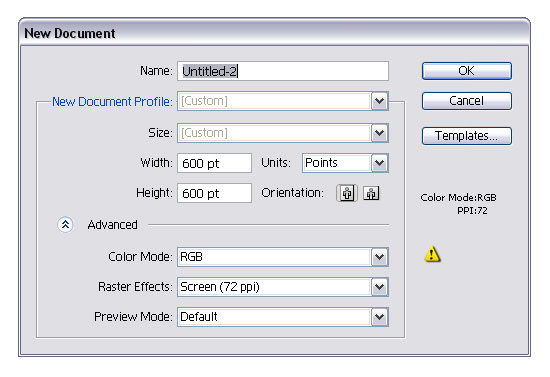Image resolution: width=550 pixels, height=377 pixels.
Task: Select landscape orientation icon
Action: (x=371, y=193)
